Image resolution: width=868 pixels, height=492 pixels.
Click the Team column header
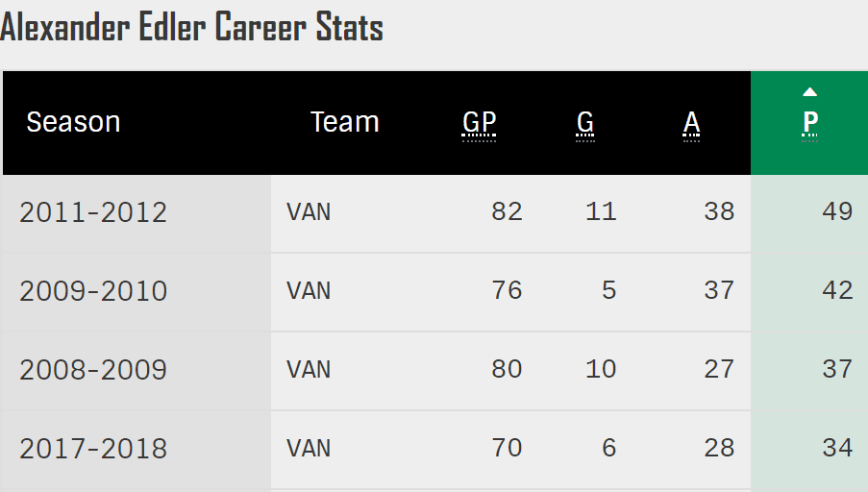[x=344, y=123]
